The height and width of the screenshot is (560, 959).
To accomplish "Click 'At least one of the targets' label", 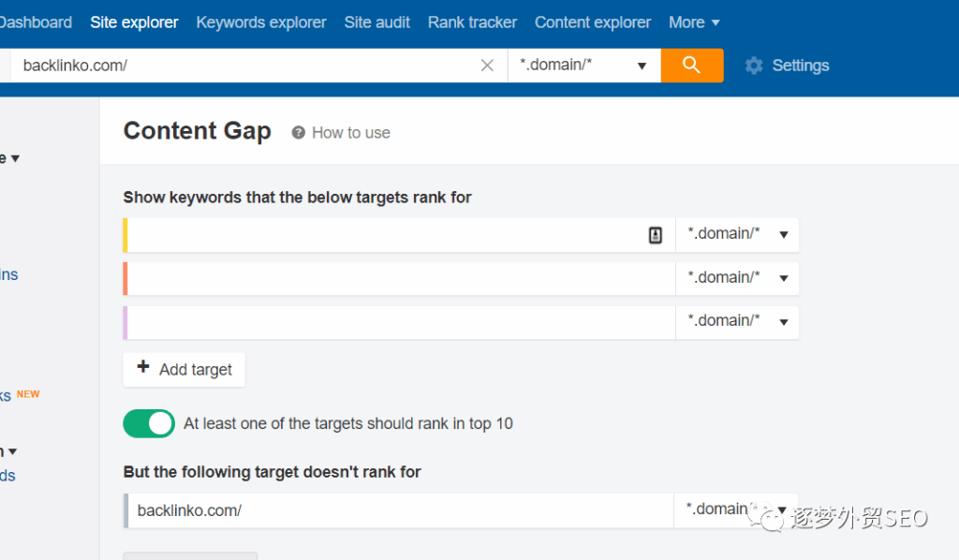I will coord(348,423).
